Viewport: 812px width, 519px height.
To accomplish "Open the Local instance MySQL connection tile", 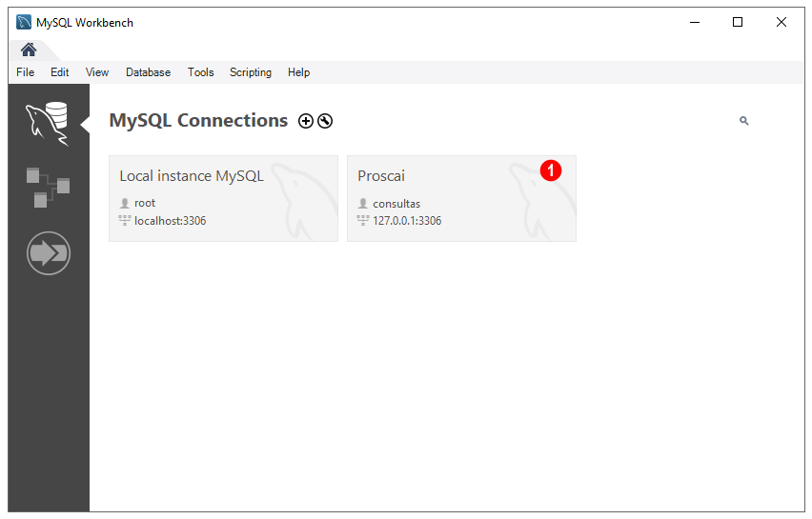I will pos(223,199).
